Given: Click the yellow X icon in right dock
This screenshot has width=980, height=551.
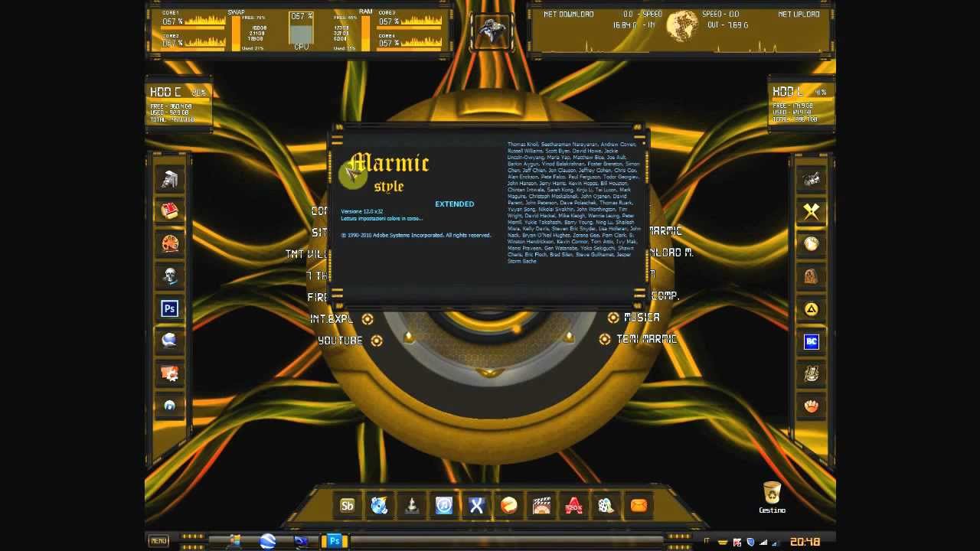Looking at the screenshot, I should tap(812, 211).
